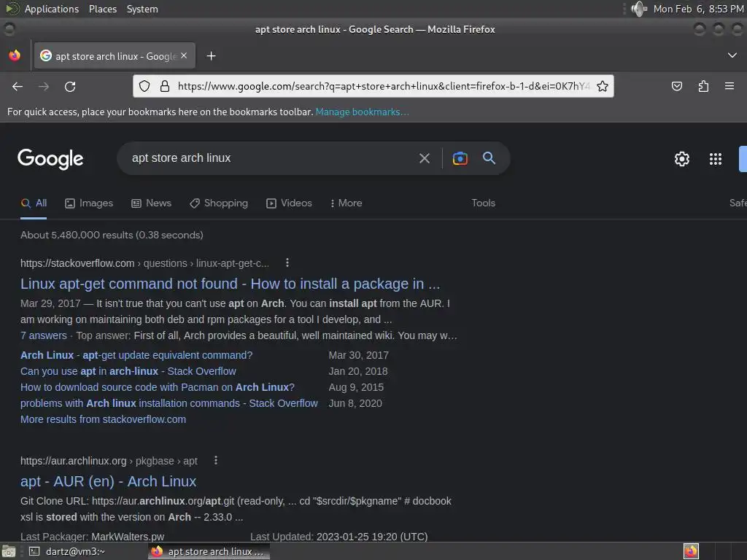Viewport: 747px width, 560px height.
Task: Click the 'About 5,480,000 results' text
Action: pyautogui.click(x=112, y=235)
